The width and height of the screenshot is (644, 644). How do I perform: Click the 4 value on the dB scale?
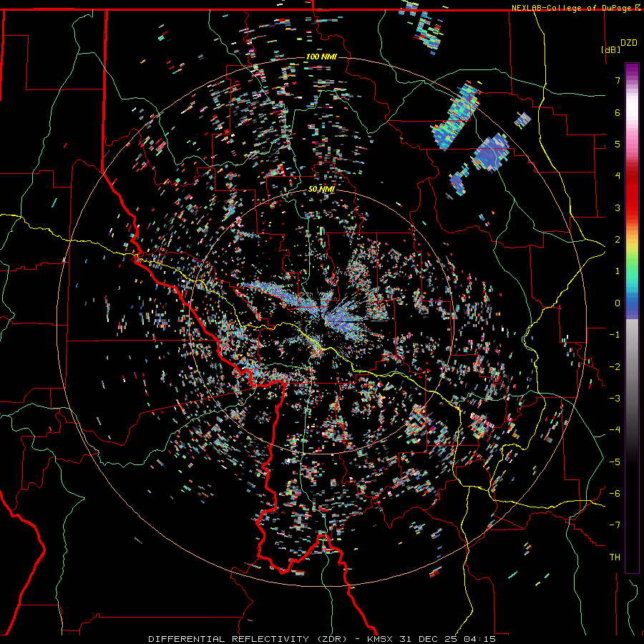[618, 176]
